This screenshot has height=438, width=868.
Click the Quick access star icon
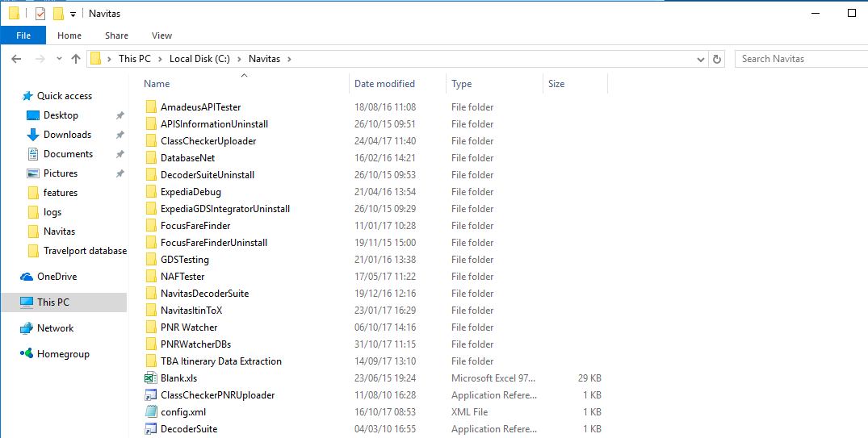point(27,96)
